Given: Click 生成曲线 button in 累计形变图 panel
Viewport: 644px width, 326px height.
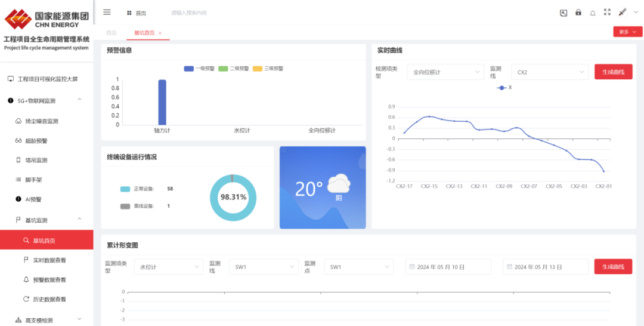Looking at the screenshot, I should click(x=613, y=267).
